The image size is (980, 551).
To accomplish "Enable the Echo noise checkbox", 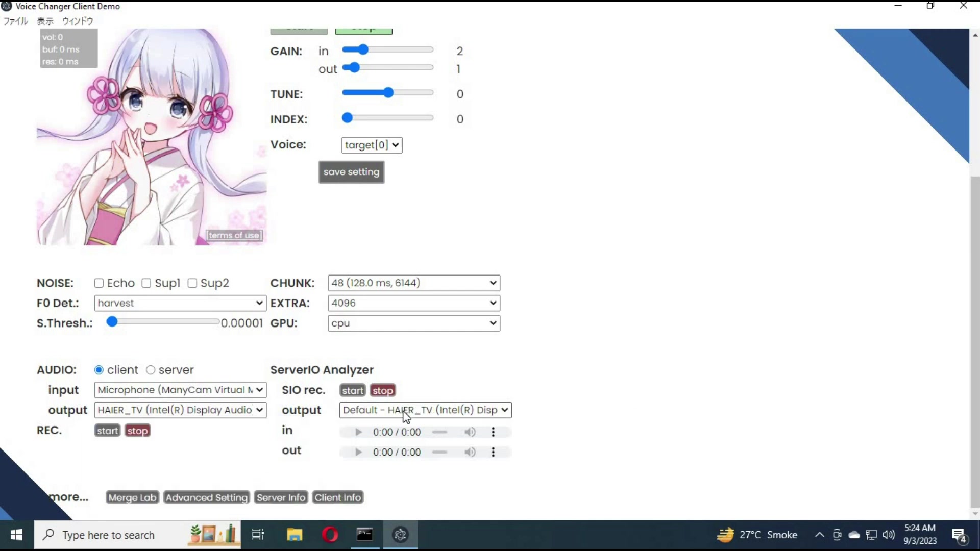I will 99,283.
